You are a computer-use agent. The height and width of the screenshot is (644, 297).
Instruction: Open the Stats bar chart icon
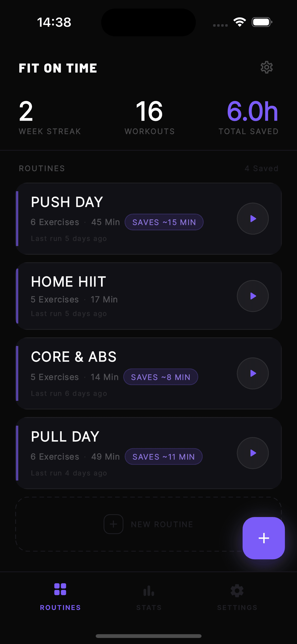[148, 591]
